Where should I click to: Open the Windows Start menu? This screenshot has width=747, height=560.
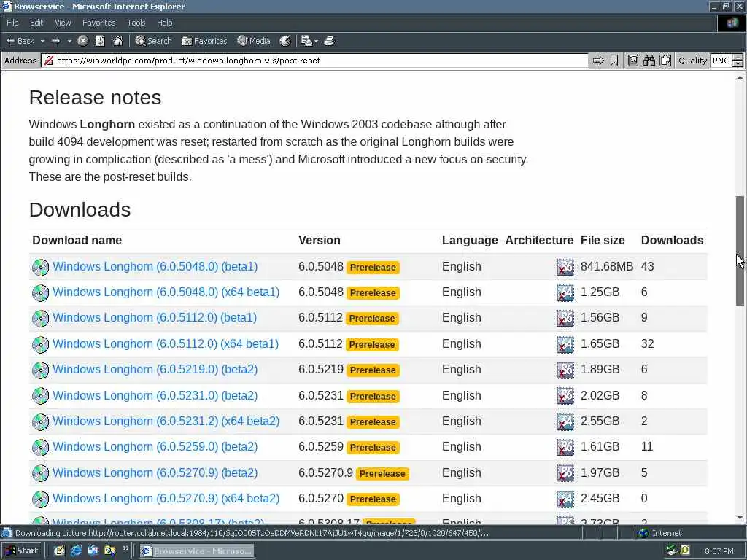pyautogui.click(x=22, y=551)
